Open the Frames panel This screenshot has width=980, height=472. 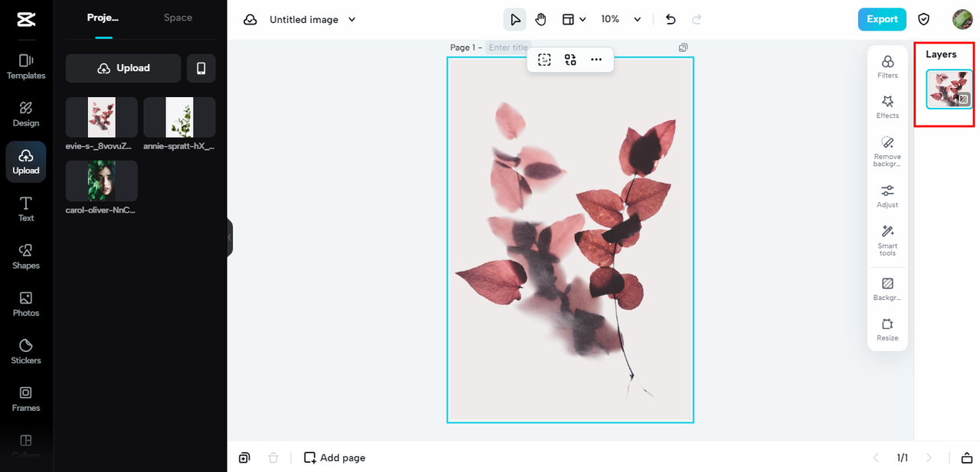(26, 399)
